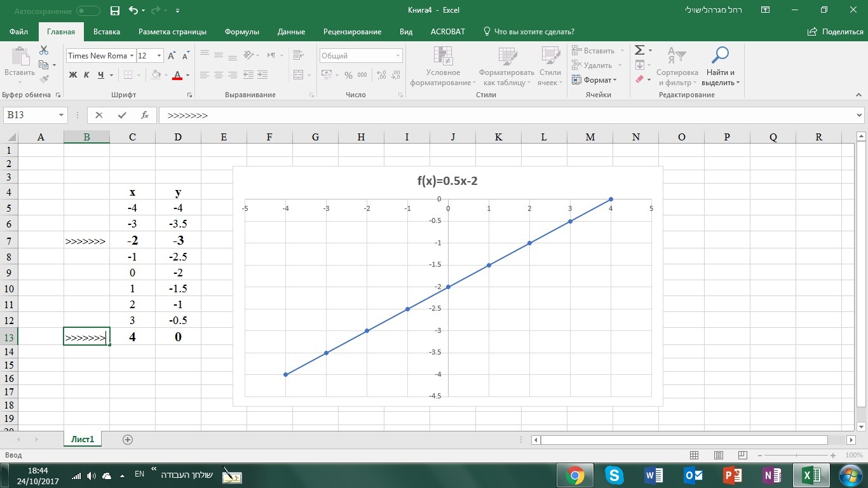Click the Format Painter brush icon

pos(44,79)
